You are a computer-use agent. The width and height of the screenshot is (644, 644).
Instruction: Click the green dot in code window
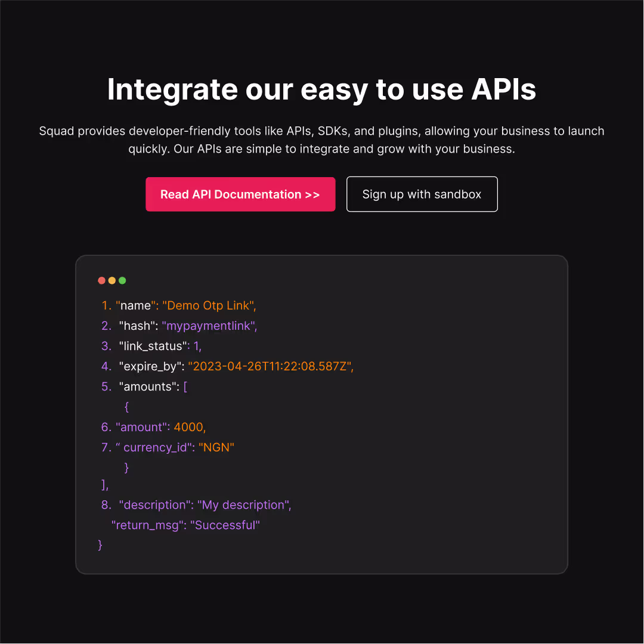click(122, 280)
